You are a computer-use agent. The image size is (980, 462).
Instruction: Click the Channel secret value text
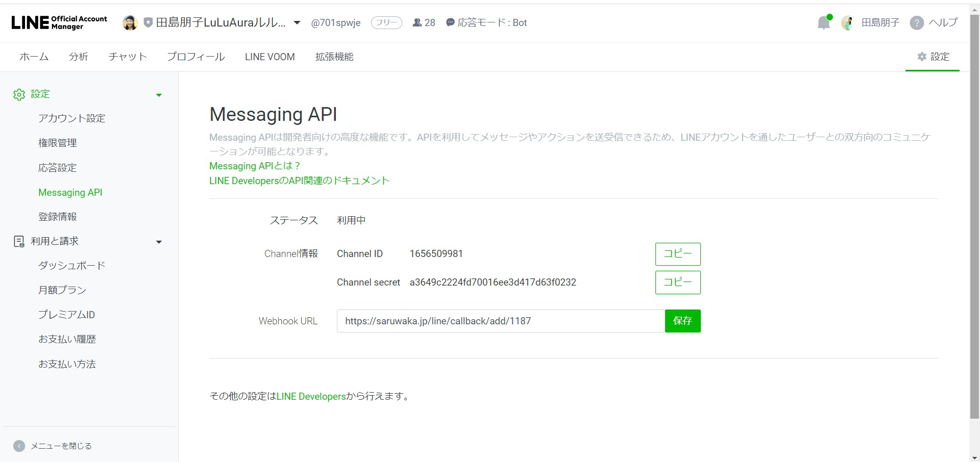tap(493, 283)
